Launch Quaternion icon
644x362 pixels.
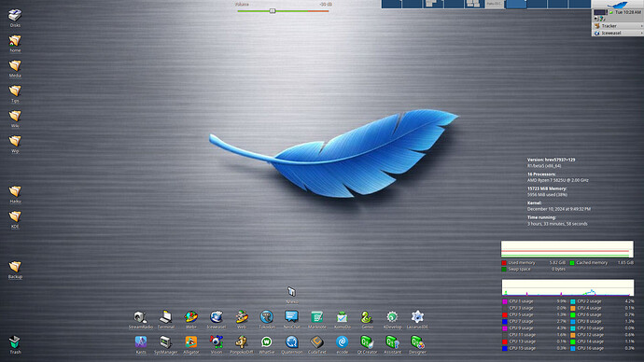(291, 341)
